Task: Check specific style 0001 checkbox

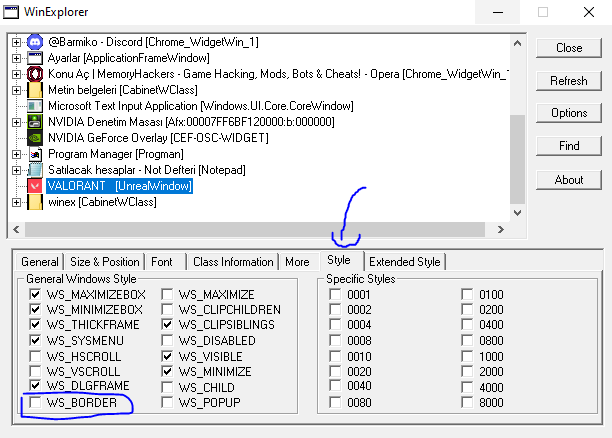Action: tap(335, 294)
